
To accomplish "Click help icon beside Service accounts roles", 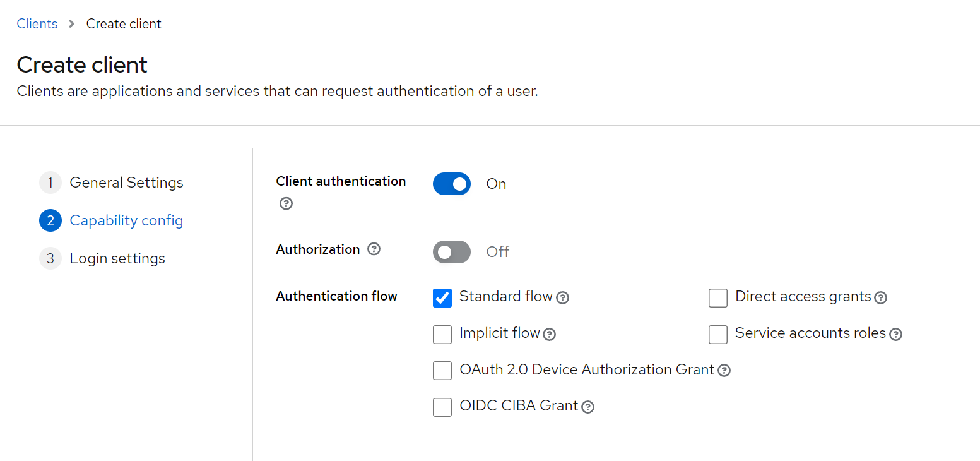I will click(x=895, y=334).
